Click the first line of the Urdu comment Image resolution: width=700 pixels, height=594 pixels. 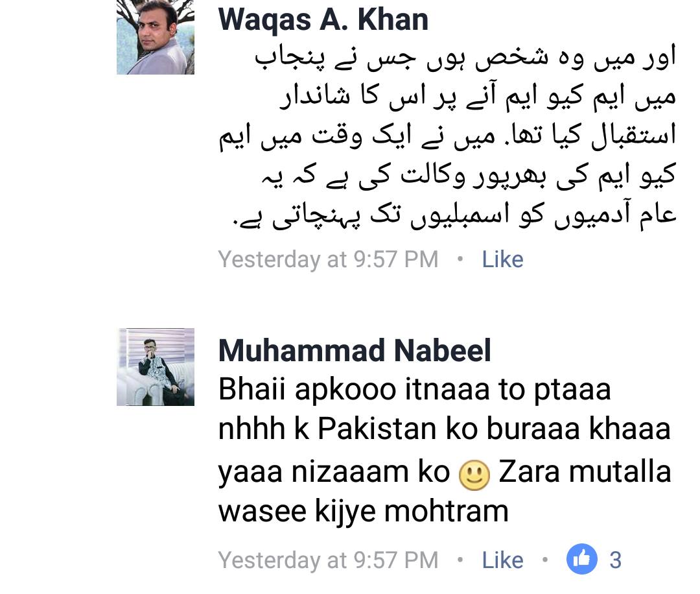[x=465, y=58]
